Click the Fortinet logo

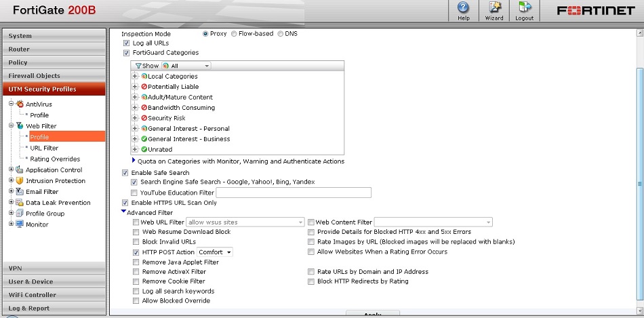(596, 11)
